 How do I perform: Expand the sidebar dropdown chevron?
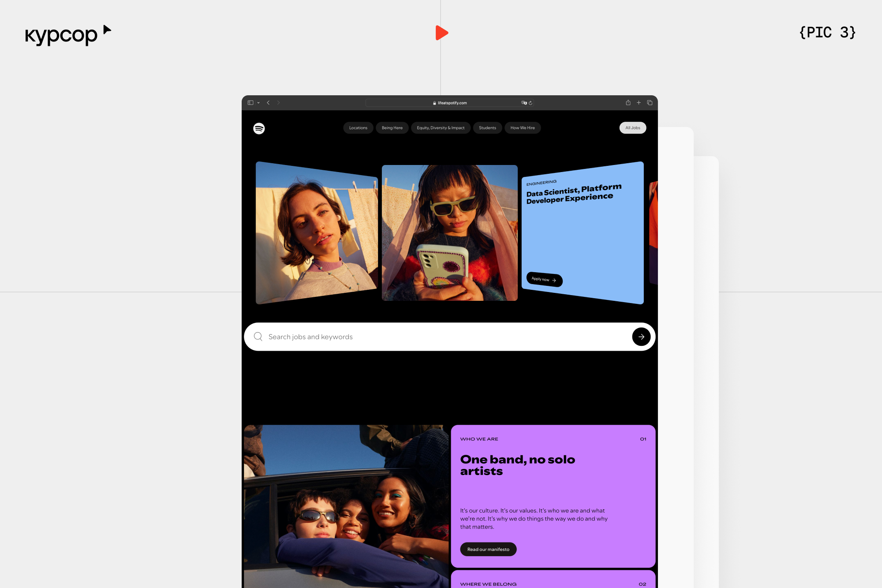tap(258, 103)
